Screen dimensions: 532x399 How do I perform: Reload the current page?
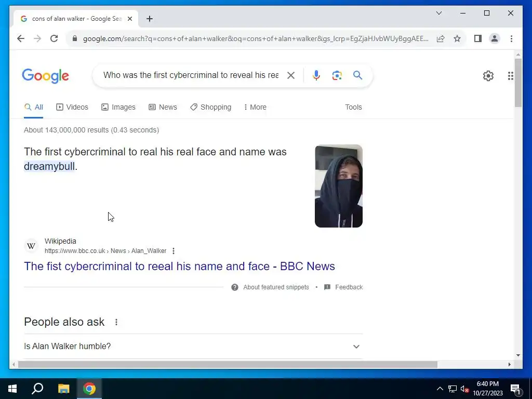[x=54, y=38]
